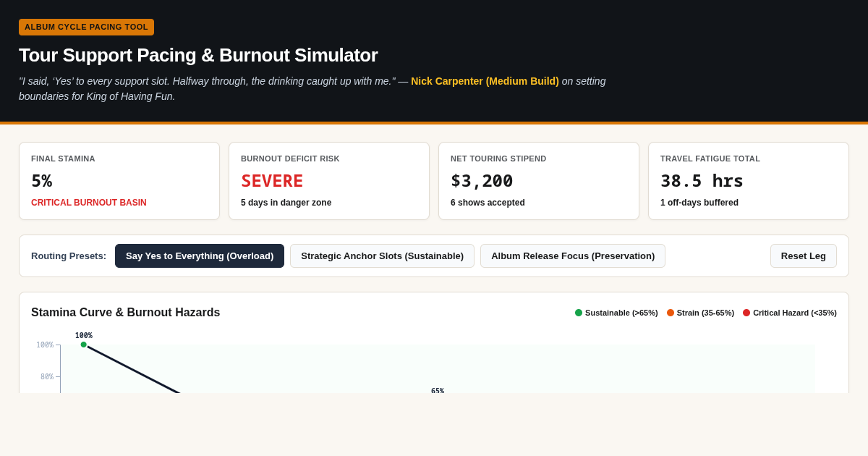Click the Critical Hazard (<35%) legend text
The image size is (868, 456).
coord(795,313)
